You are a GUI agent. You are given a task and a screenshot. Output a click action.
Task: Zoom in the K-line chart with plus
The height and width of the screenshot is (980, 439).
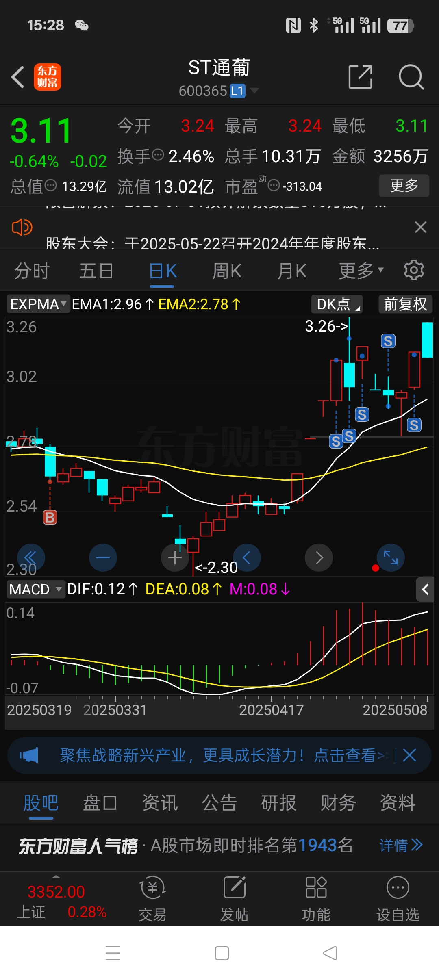(175, 557)
